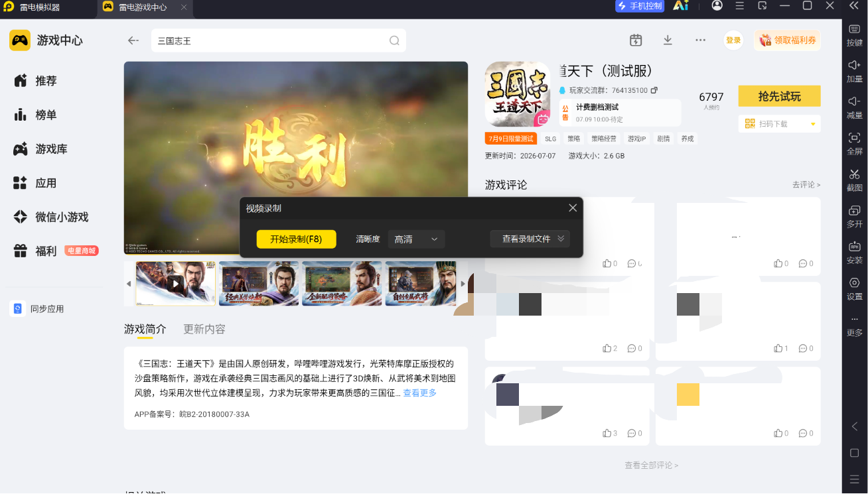Screen dimensions: 868x494
Task: Take a 截图 screenshot
Action: [x=855, y=180]
